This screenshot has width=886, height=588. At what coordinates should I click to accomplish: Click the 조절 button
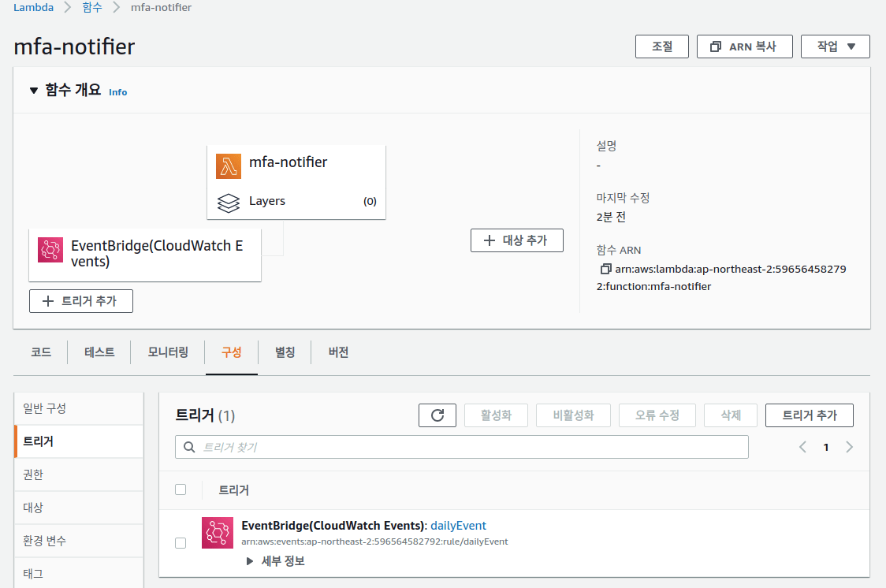661,46
